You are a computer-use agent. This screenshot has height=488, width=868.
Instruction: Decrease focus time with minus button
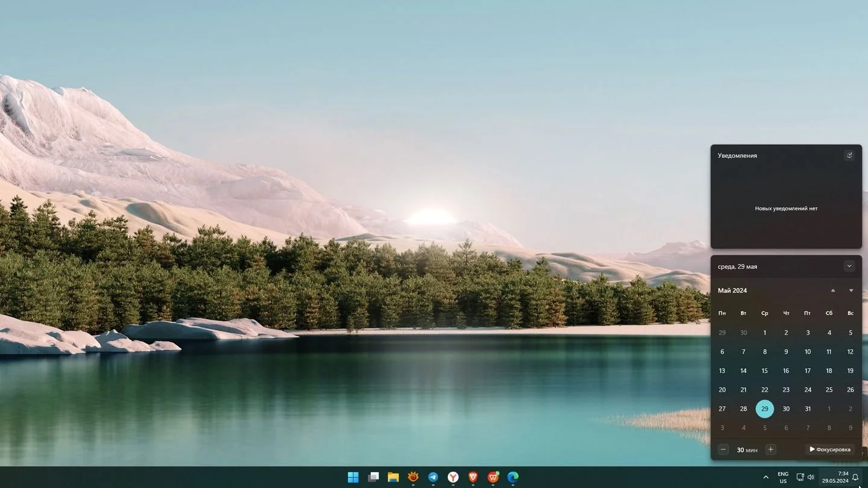[x=723, y=449]
